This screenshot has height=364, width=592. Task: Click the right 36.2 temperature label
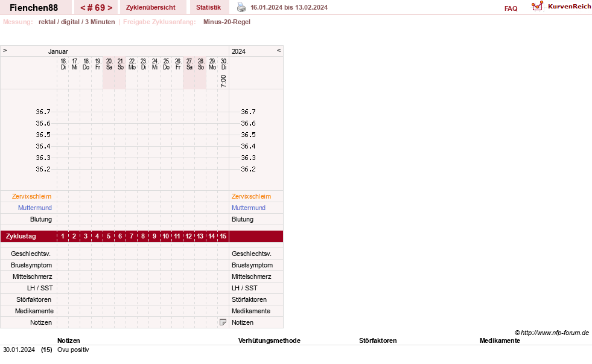pos(248,169)
